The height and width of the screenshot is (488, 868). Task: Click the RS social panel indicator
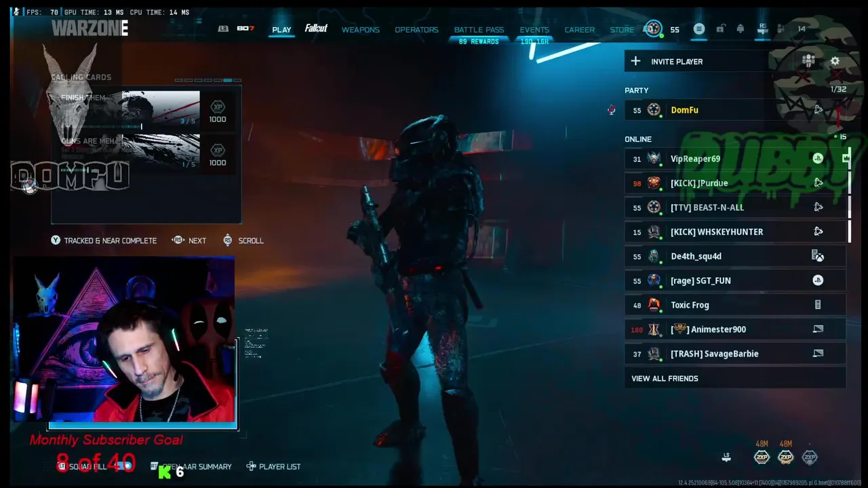point(763,28)
